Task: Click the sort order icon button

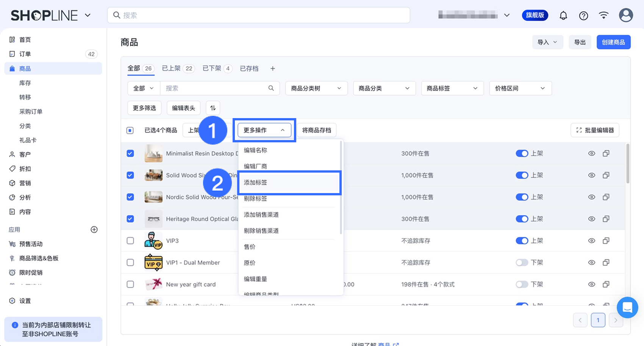Action: 213,108
